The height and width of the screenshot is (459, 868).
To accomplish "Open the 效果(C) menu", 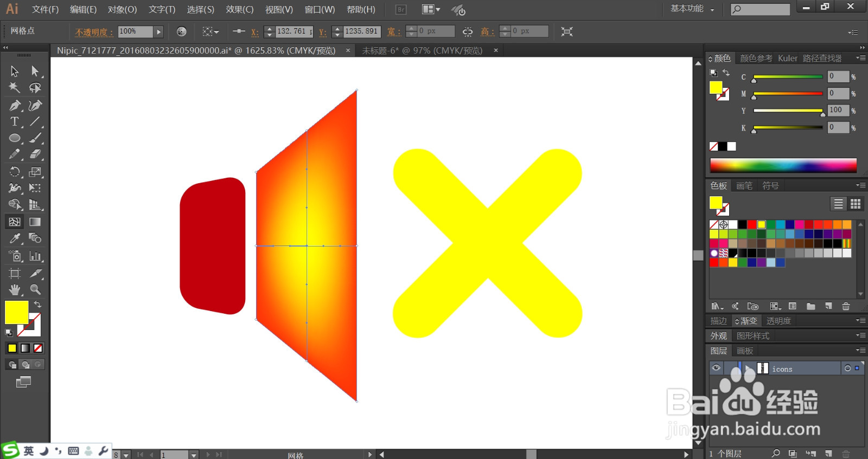I will click(x=240, y=10).
